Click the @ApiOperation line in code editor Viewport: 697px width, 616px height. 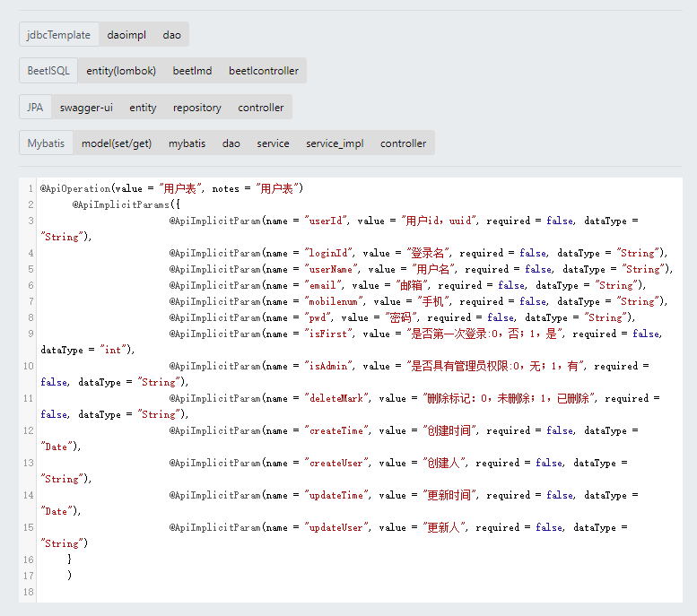[172, 188]
